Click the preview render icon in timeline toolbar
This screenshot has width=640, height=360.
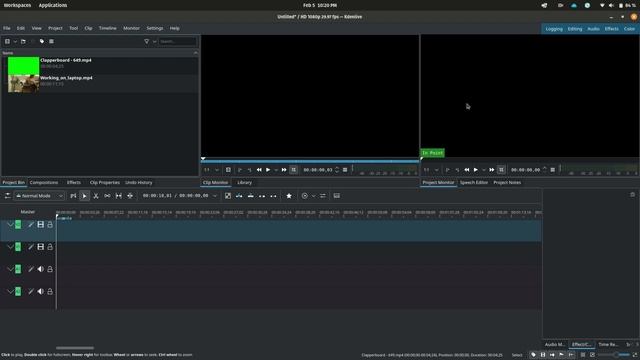pos(304,196)
